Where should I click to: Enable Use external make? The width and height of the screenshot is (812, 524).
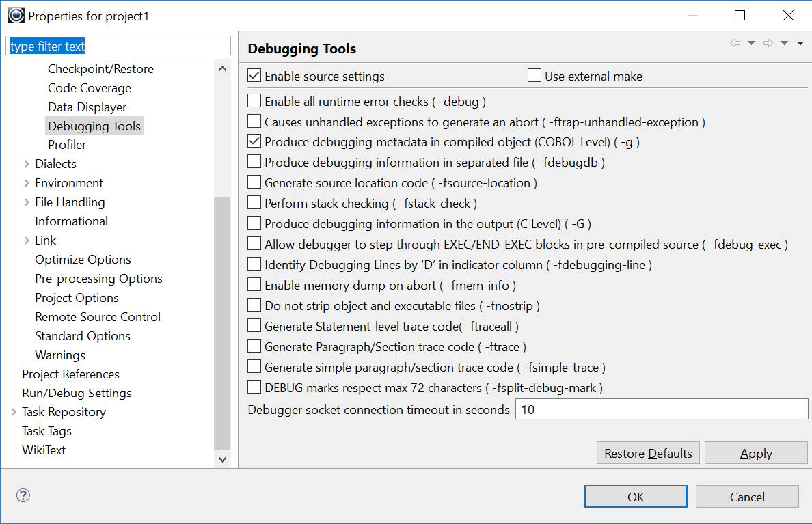coord(534,77)
